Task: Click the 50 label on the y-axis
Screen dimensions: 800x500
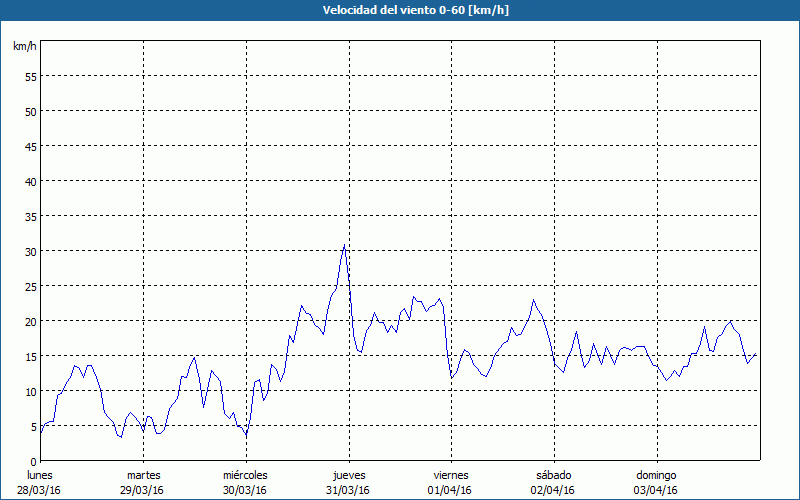Action: click(x=30, y=112)
